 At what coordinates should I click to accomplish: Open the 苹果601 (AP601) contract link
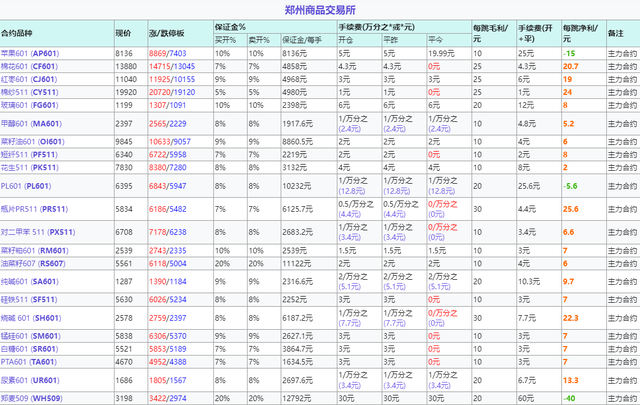[30, 53]
